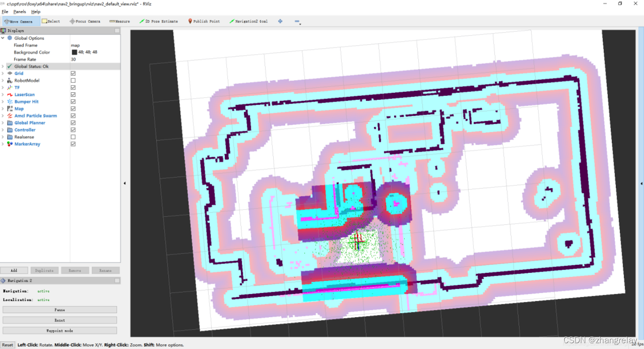Expand the Global Planner group
This screenshot has height=349, width=644.
[x=3, y=123]
